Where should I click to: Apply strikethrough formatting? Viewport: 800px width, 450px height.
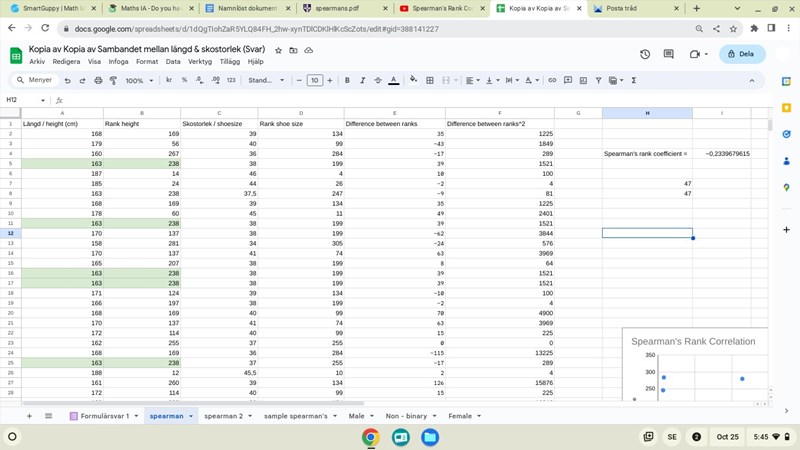pyautogui.click(x=377, y=80)
